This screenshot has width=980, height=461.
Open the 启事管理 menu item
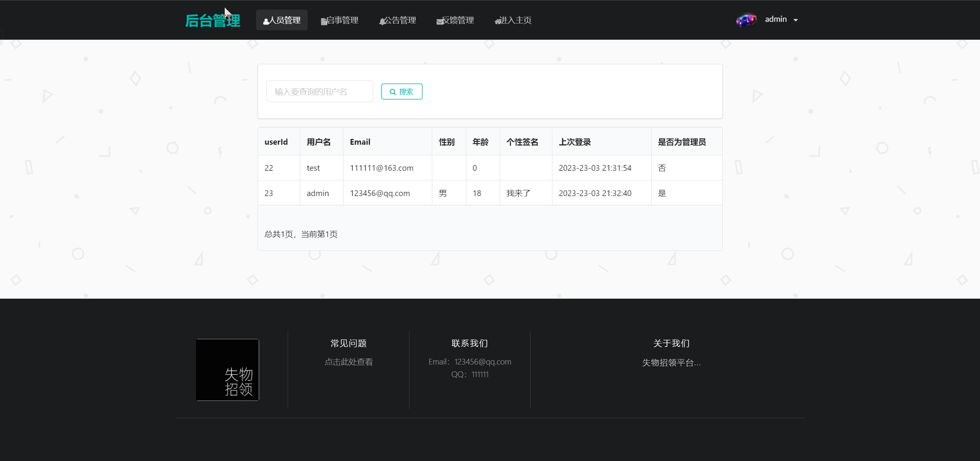342,20
